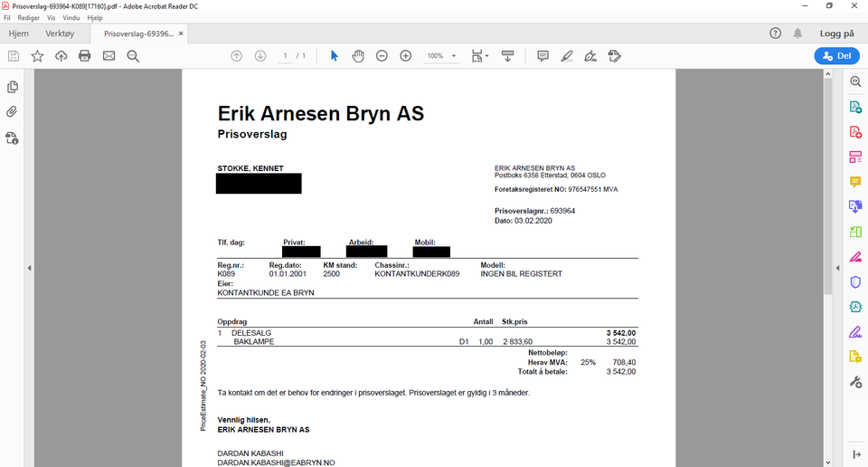Open Combine Files tool in right pane

click(856, 206)
